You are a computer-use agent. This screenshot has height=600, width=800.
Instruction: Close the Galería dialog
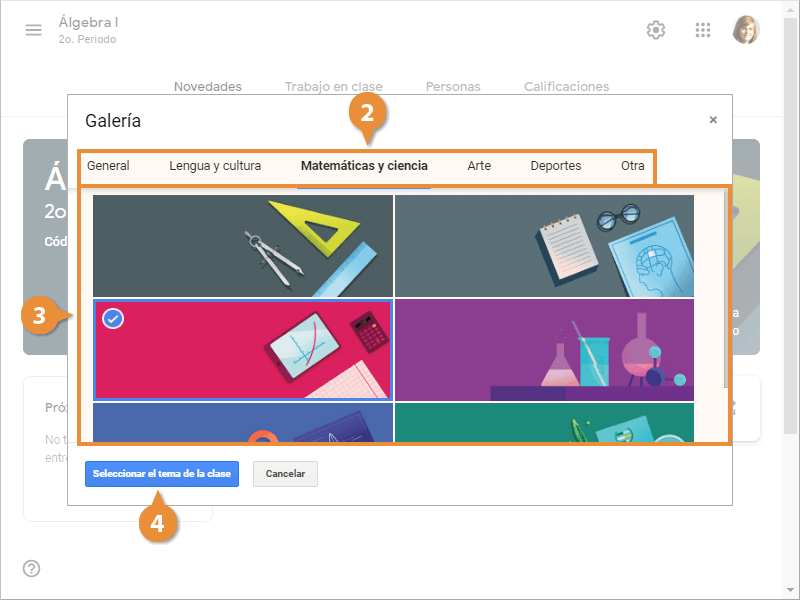(x=713, y=120)
